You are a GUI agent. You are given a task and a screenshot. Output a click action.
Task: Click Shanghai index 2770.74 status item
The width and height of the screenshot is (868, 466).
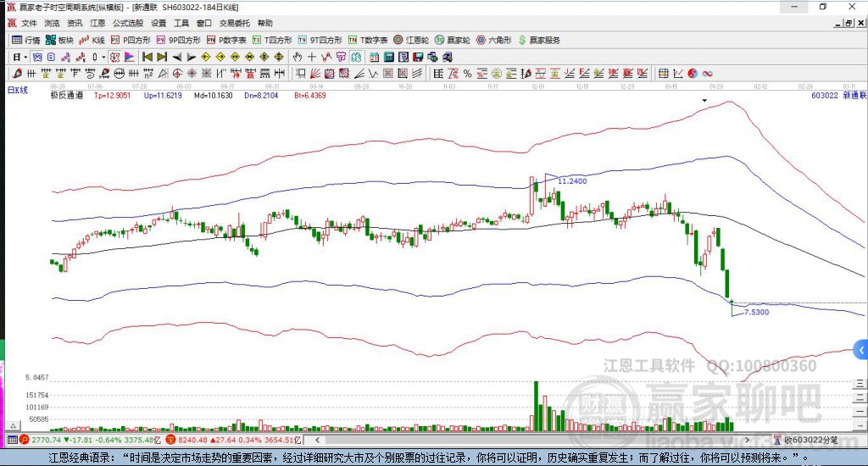(x=90, y=440)
